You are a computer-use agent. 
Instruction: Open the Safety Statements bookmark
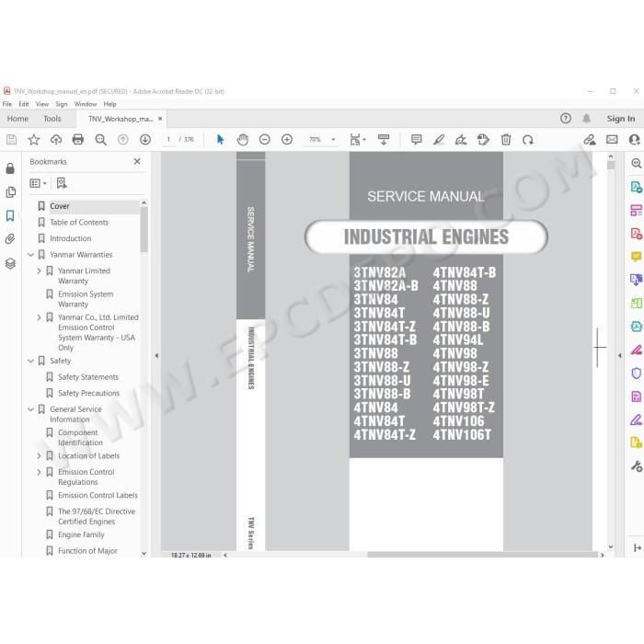[88, 377]
